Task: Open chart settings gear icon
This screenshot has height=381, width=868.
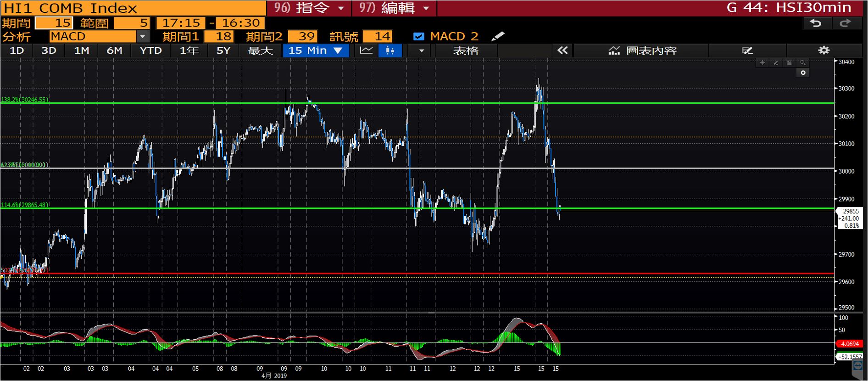Action: 824,50
